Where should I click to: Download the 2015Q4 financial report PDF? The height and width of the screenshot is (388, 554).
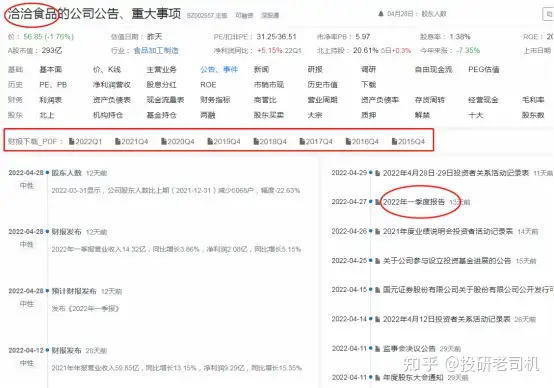click(408, 141)
